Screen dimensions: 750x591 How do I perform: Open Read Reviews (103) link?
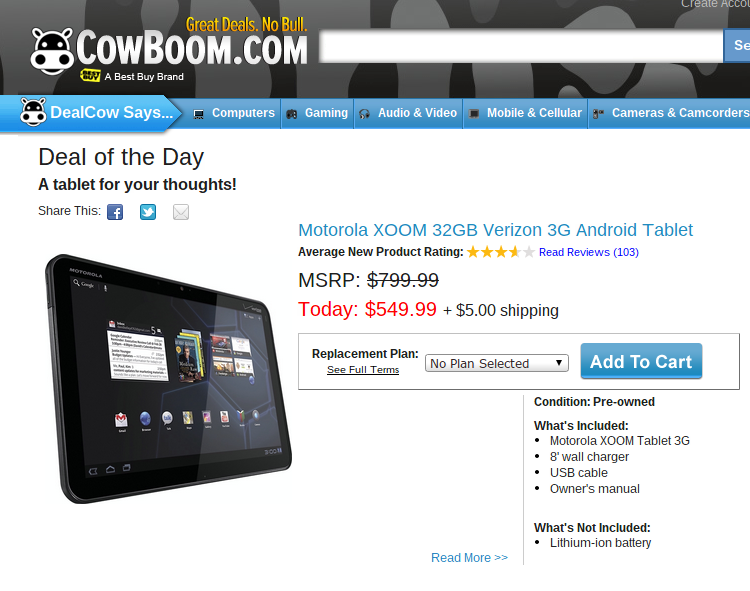click(589, 252)
